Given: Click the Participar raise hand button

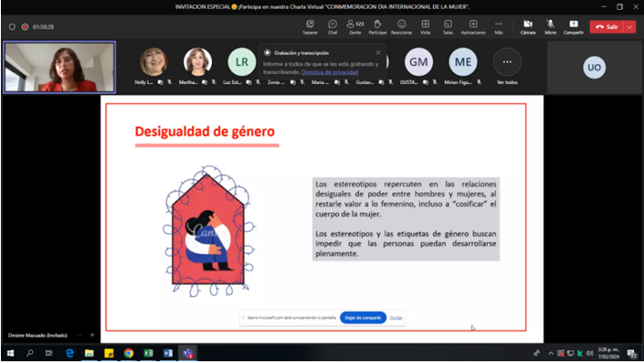Looking at the screenshot, I should coord(377,27).
